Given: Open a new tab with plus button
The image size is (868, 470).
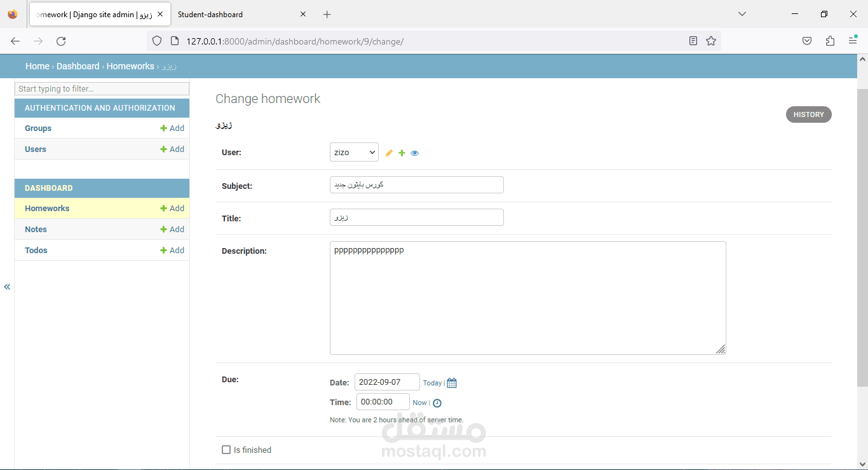Looking at the screenshot, I should 327,14.
